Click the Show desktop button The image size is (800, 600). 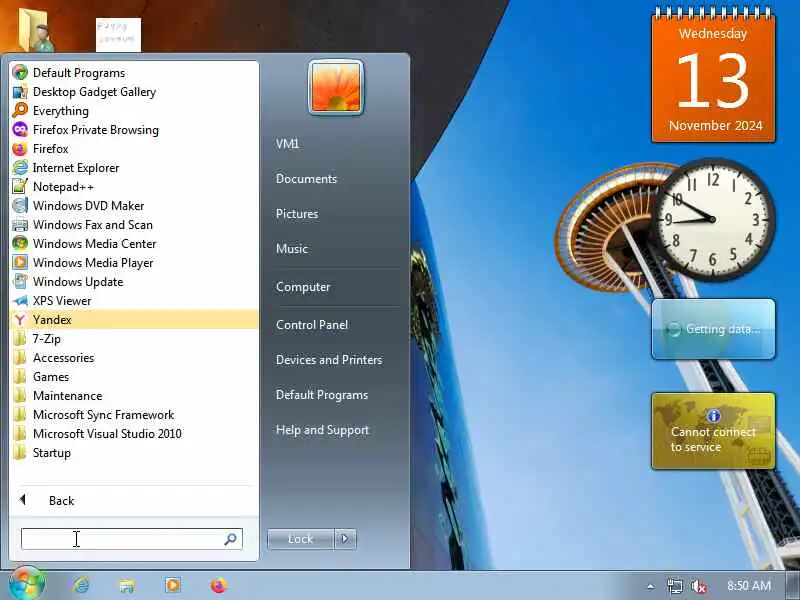pos(794,586)
